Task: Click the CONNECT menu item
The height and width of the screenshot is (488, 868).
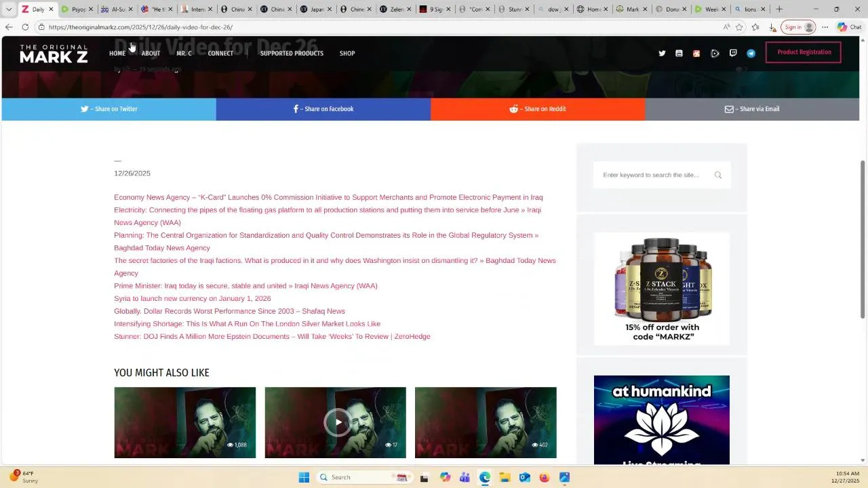Action: (220, 54)
